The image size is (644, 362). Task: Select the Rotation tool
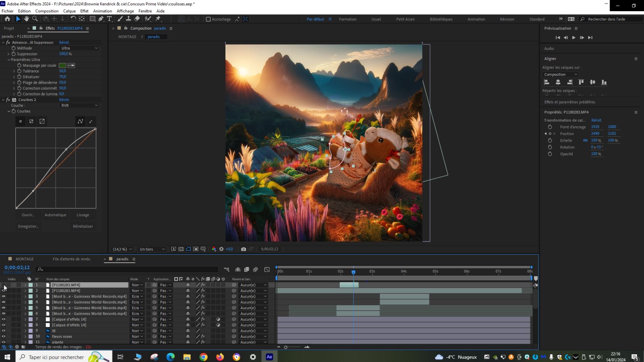pos(73,19)
